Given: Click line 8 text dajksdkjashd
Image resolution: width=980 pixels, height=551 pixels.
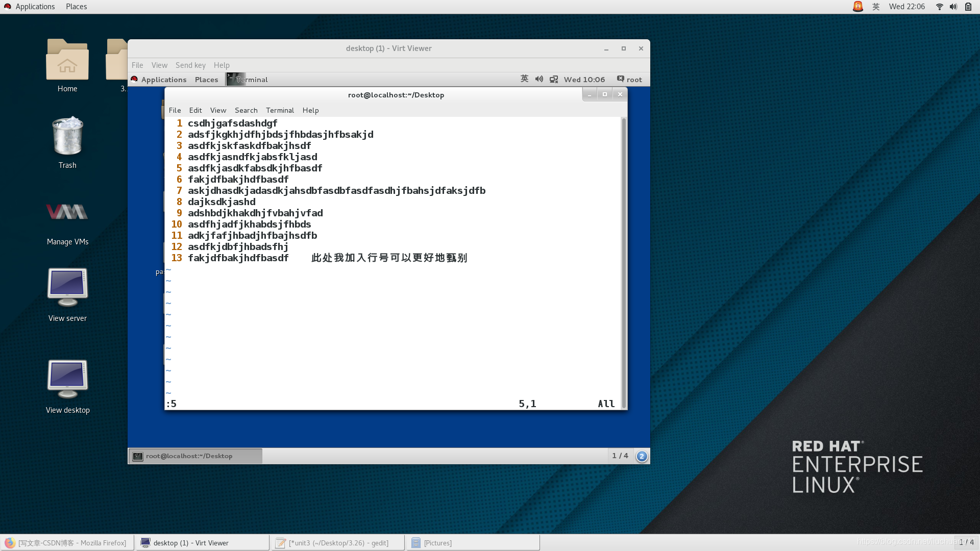Looking at the screenshot, I should point(222,202).
